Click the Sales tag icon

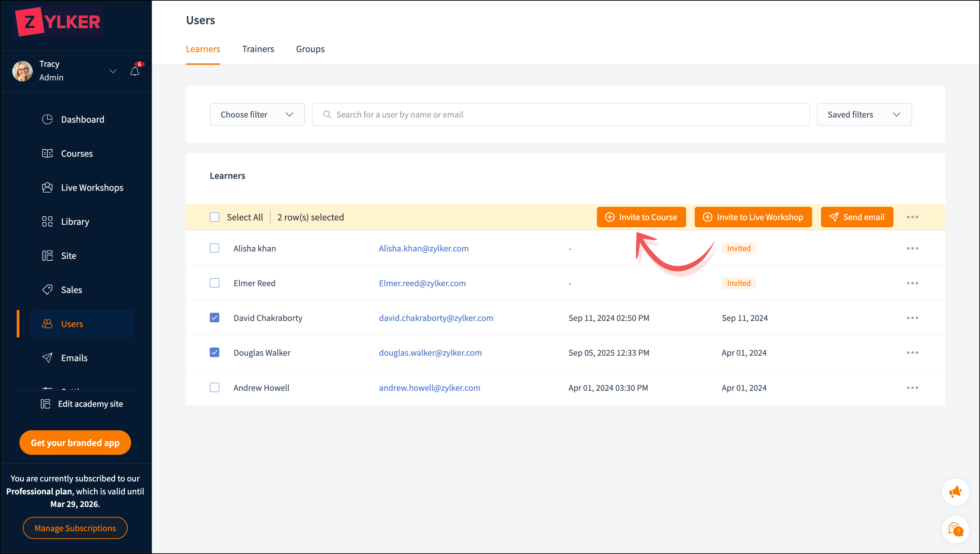[x=47, y=289]
